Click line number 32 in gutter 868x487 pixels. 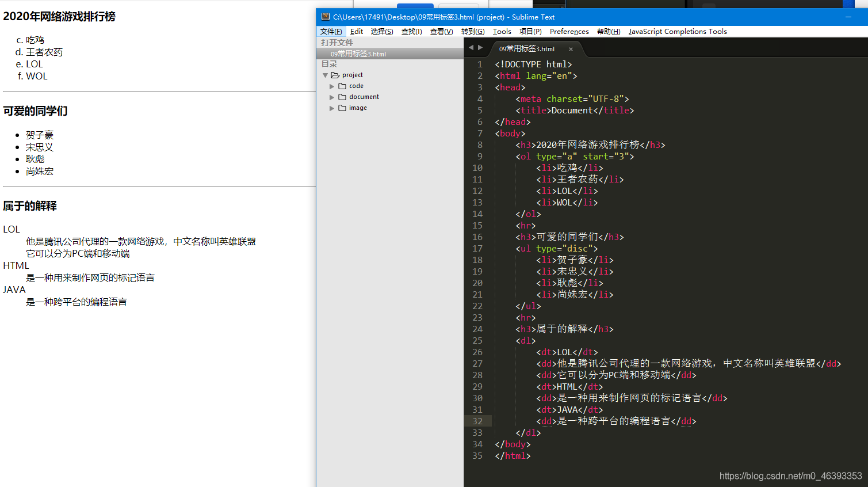coord(477,421)
